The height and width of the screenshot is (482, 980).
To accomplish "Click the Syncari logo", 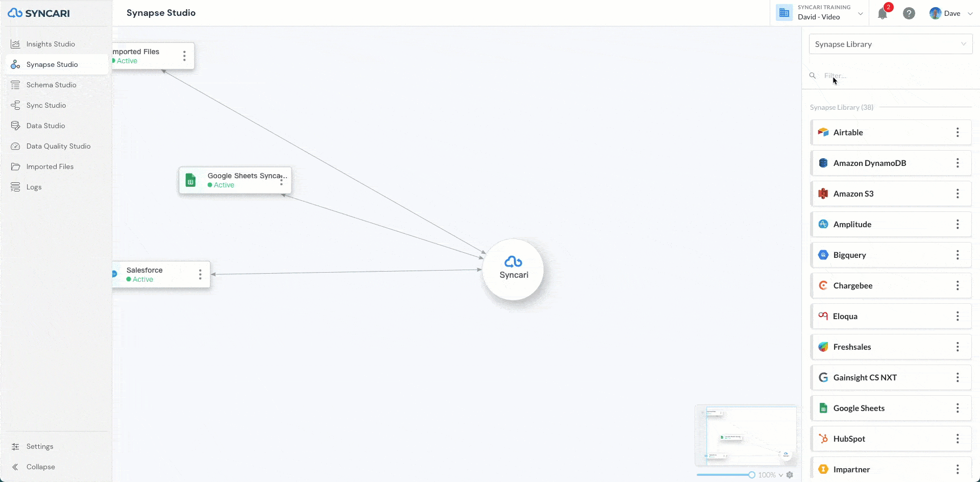I will tap(39, 13).
